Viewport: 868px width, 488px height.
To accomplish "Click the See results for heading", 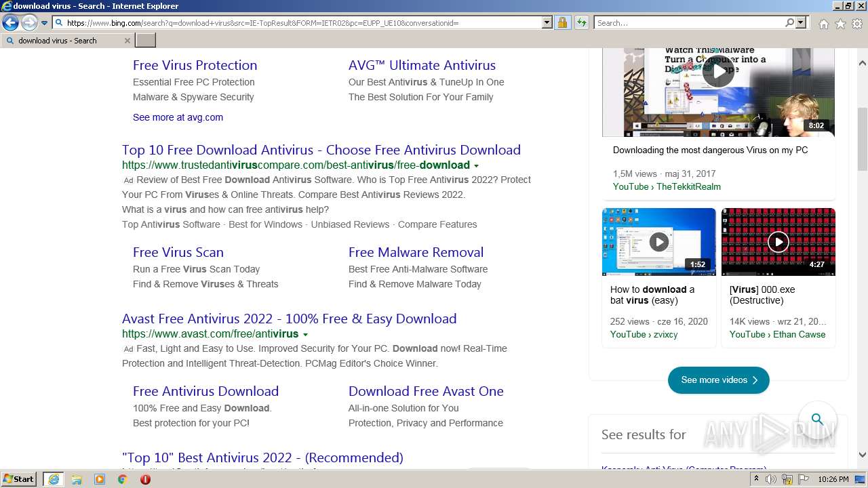I will click(644, 434).
